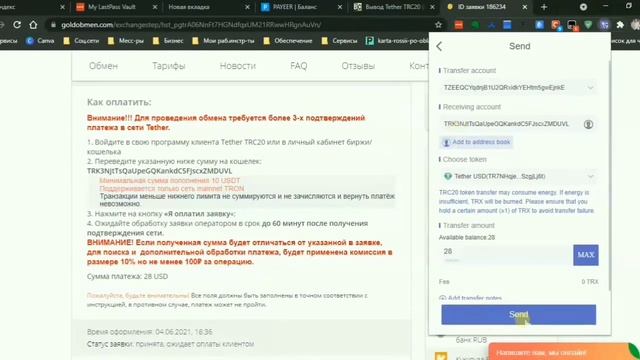Click the blue square extension icon
640x360 pixels.
(x=507, y=25)
